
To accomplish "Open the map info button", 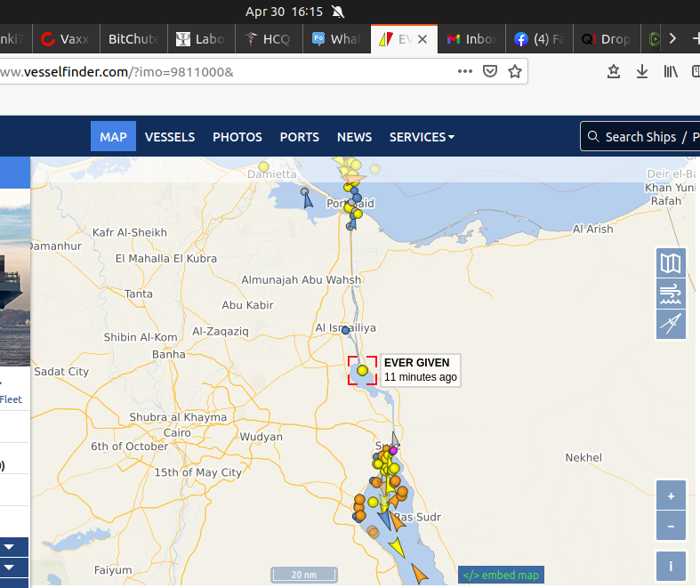I will pos(671,566).
